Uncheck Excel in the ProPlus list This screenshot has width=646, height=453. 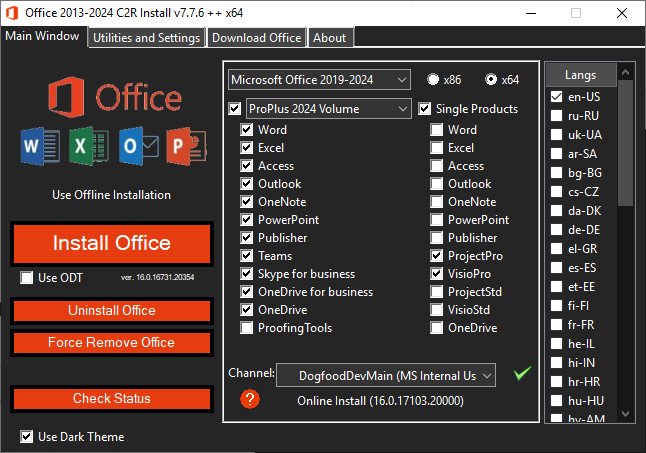(x=247, y=147)
